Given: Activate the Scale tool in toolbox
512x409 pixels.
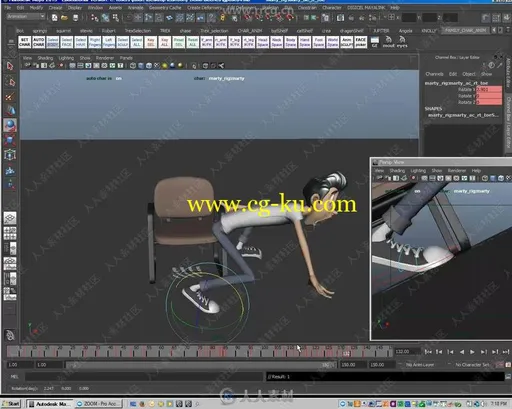Looking at the screenshot, I should pos(10,140).
